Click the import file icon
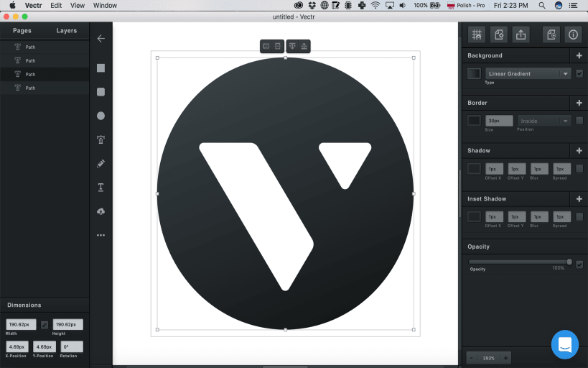588x368 pixels. tap(551, 34)
